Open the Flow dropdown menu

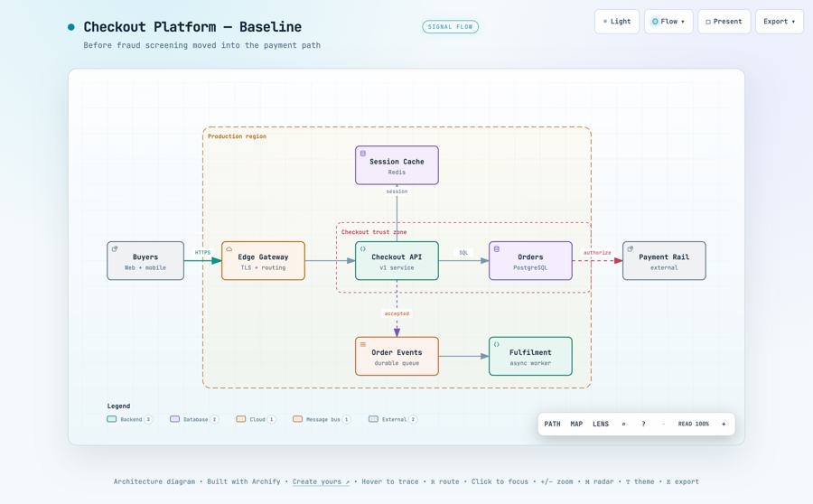[668, 22]
